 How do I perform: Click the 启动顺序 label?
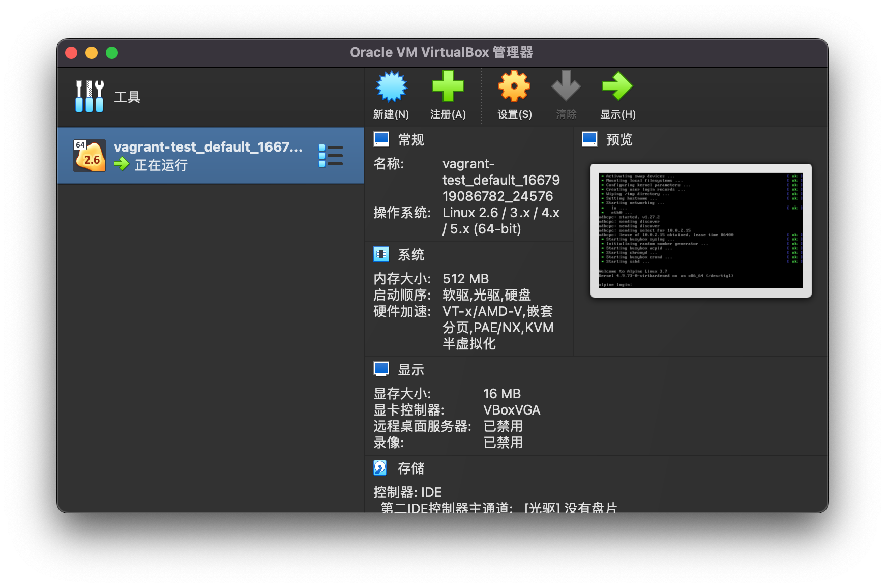tap(402, 295)
